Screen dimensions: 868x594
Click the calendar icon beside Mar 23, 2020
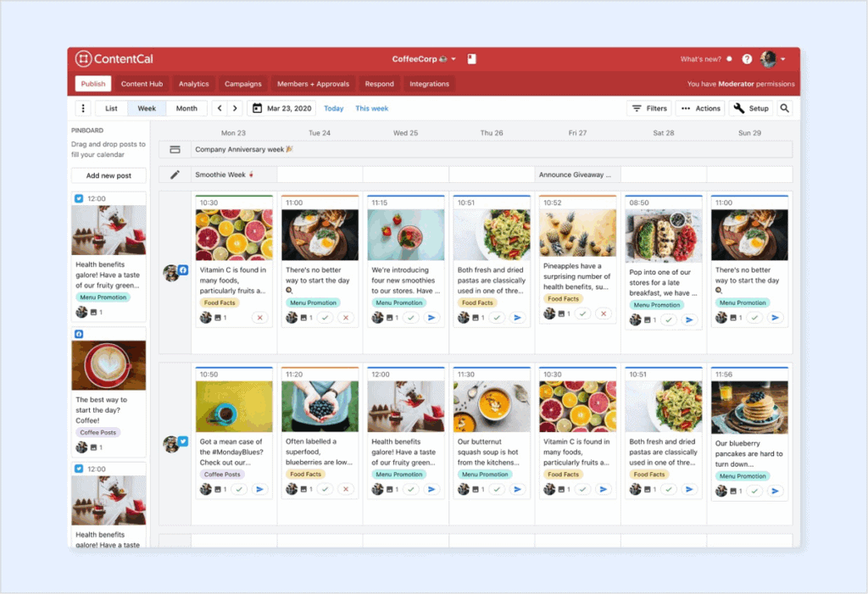(x=256, y=108)
